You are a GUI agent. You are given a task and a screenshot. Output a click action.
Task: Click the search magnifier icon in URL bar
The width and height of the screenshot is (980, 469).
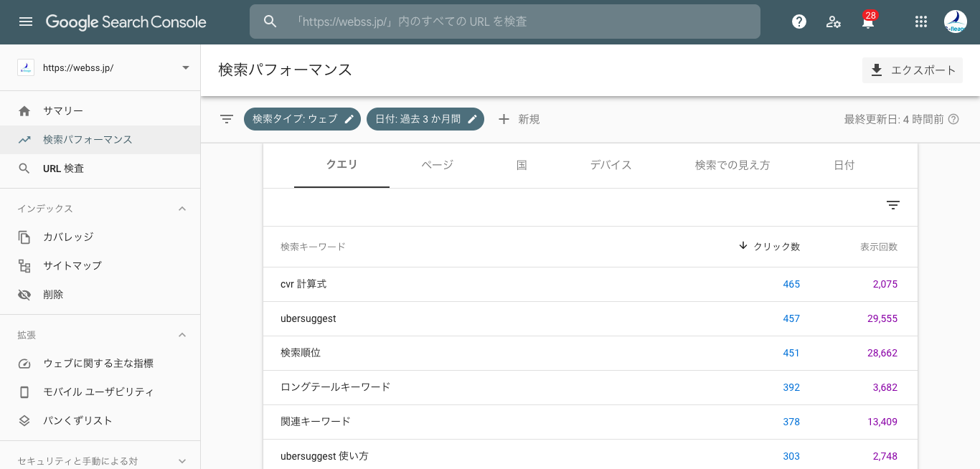tap(270, 22)
